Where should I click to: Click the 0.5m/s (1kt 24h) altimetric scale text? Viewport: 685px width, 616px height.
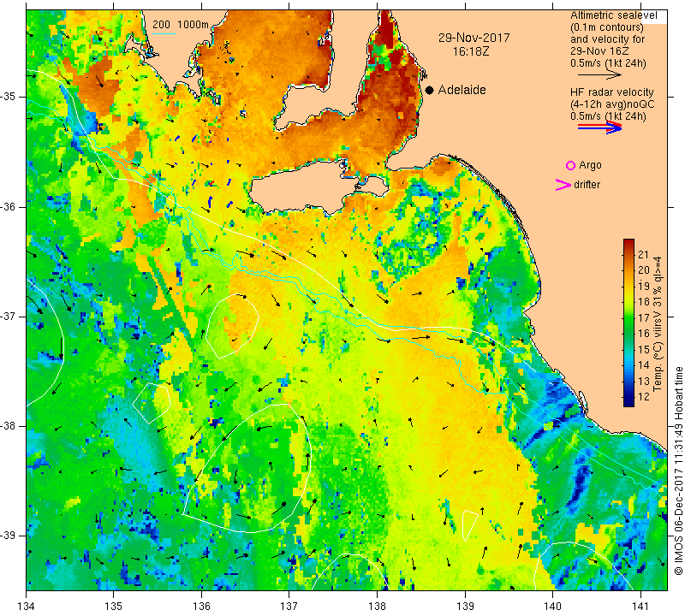[608, 64]
